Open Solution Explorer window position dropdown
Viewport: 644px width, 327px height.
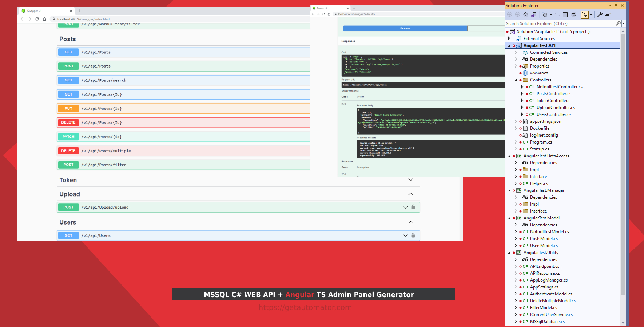pyautogui.click(x=610, y=5)
